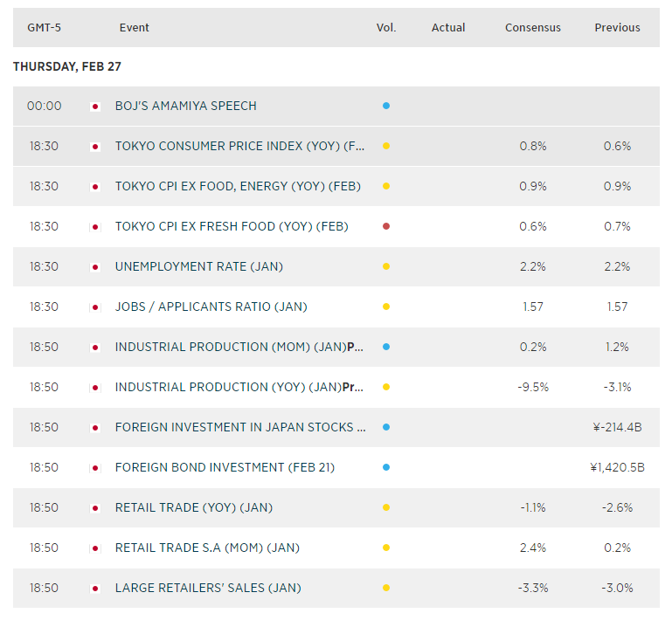Open Retail Trade S.A (MoM) (Jan) event
This screenshot has width=672, height=627.
point(207,548)
